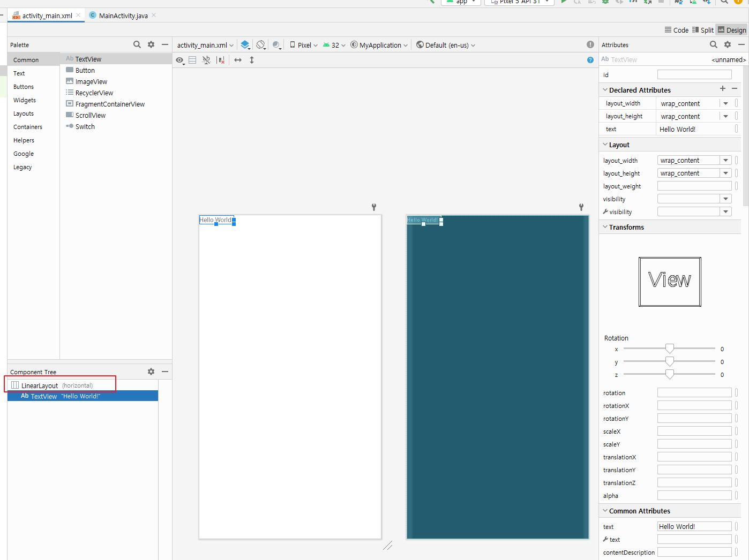Click the orientation for preview icon
This screenshot has width=749, height=560.
click(x=261, y=45)
